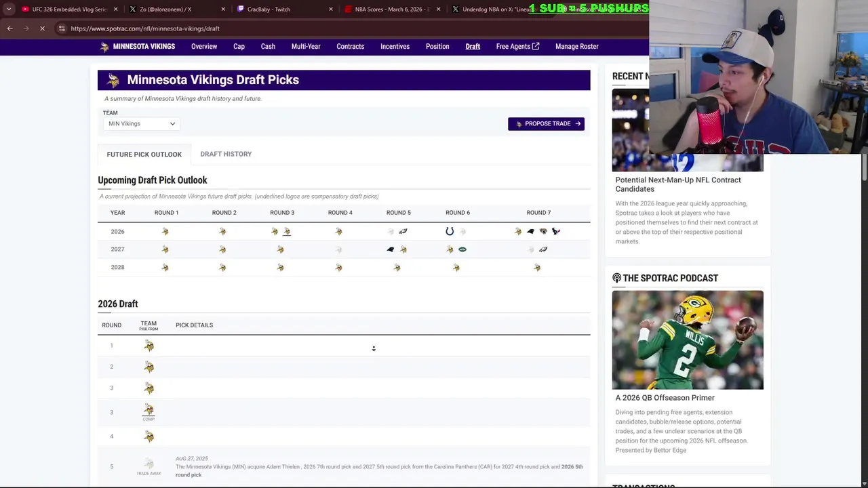The height and width of the screenshot is (488, 868).
Task: Close the NBA Scores tab
Action: [x=438, y=9]
